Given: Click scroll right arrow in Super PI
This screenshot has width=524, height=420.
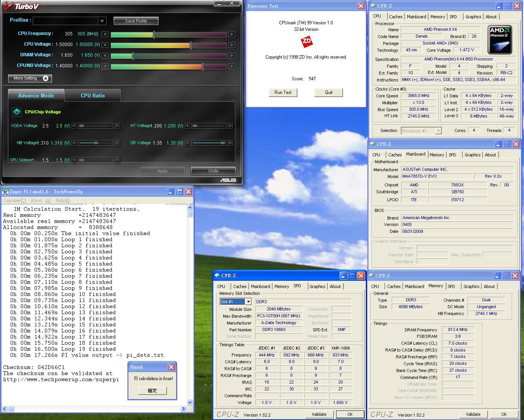Looking at the screenshot, I should 184,409.
